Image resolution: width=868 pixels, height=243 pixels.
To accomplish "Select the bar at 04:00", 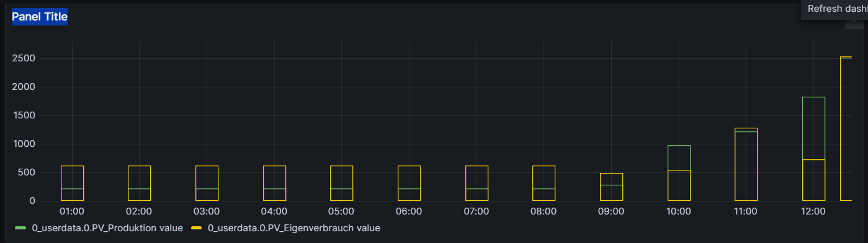I will pos(274,183).
